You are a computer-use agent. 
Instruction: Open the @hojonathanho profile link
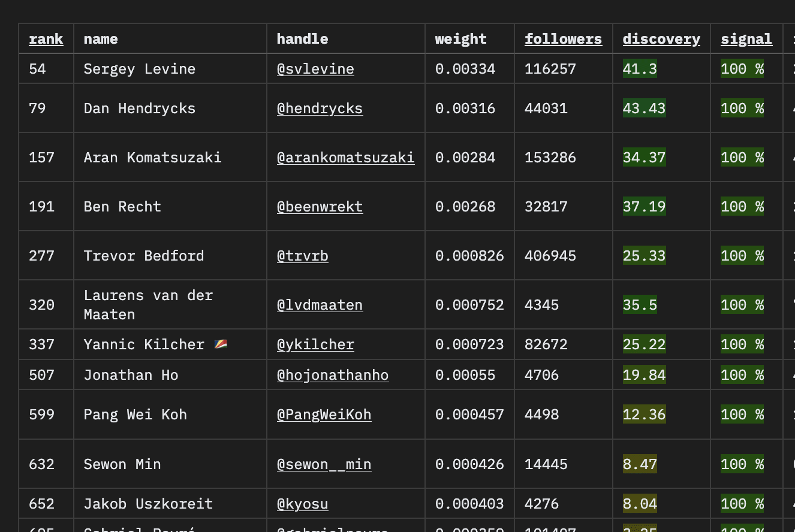tap(332, 375)
